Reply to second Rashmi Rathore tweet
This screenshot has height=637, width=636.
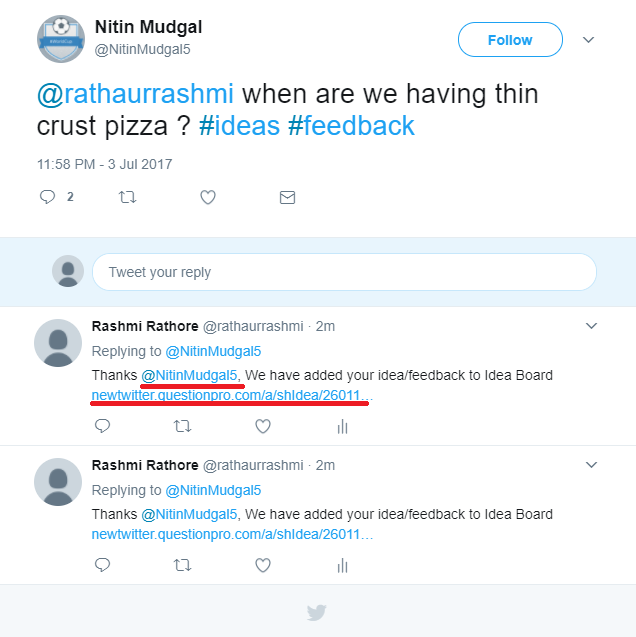pyautogui.click(x=102, y=565)
